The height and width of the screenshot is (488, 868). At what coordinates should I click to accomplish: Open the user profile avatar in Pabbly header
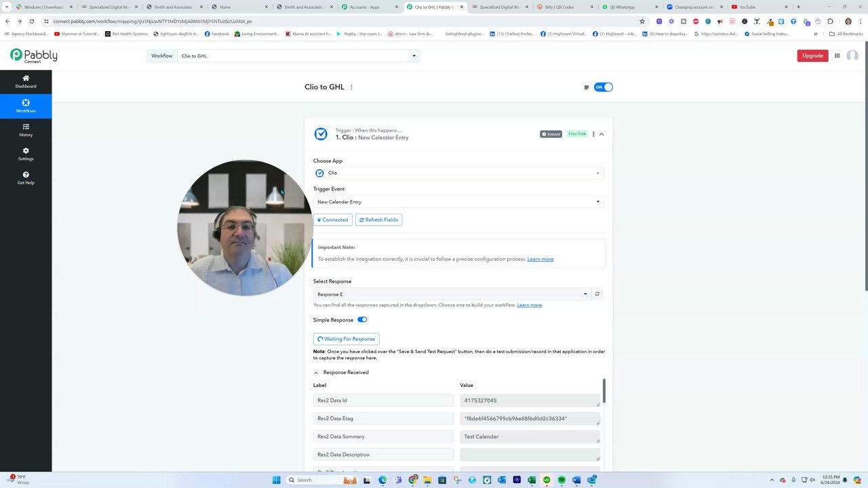pyautogui.click(x=852, y=56)
